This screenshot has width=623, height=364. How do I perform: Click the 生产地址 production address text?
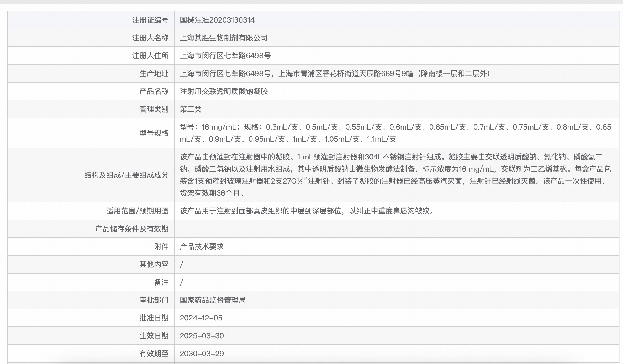(335, 73)
